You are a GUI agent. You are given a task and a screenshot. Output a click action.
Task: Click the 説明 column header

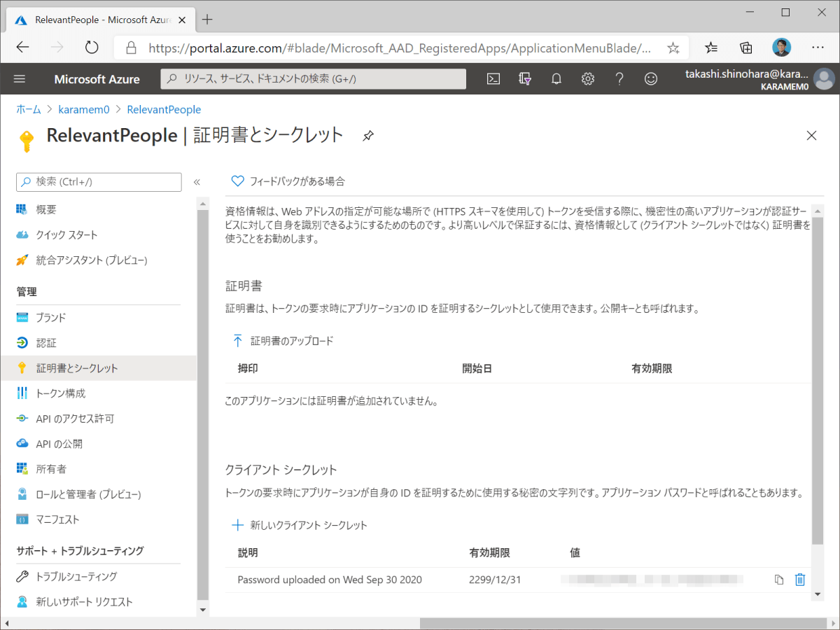pos(248,552)
